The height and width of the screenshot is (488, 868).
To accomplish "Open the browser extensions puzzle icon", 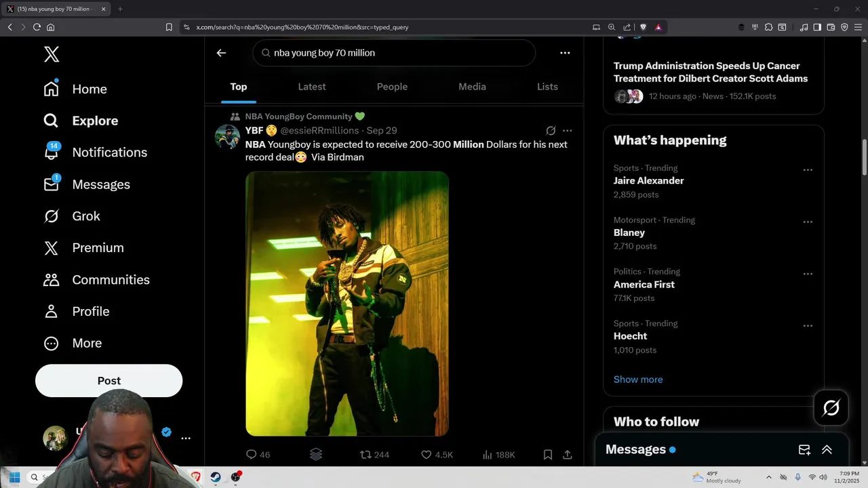I will (768, 27).
